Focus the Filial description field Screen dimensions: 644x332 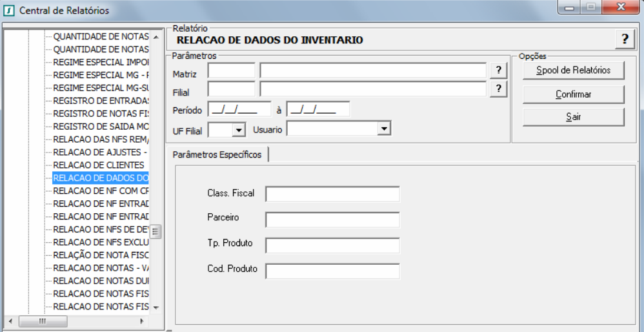point(373,88)
